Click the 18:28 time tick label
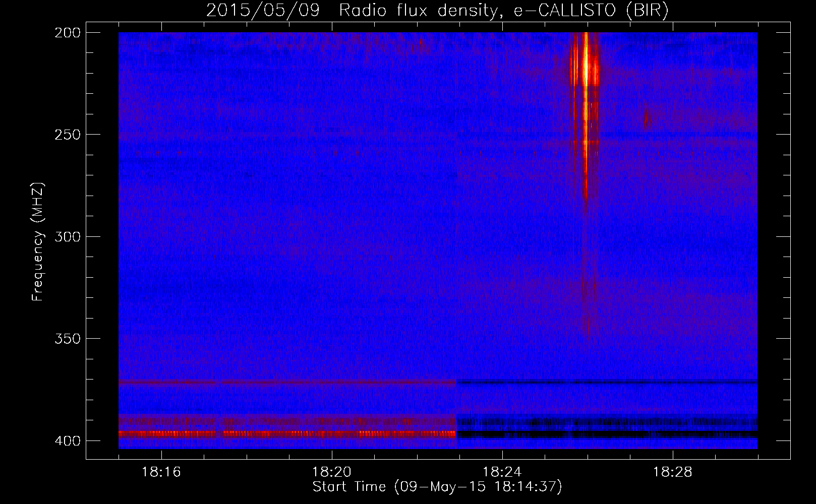 coord(673,472)
